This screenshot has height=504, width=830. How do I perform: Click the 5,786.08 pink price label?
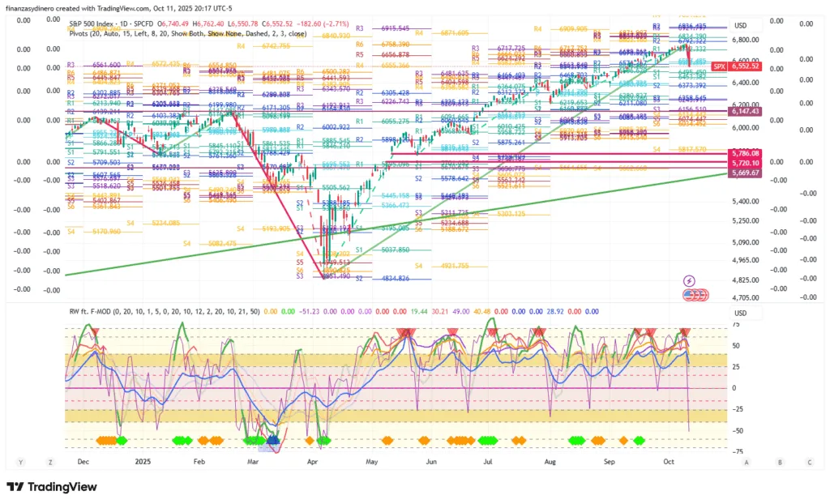click(x=744, y=153)
